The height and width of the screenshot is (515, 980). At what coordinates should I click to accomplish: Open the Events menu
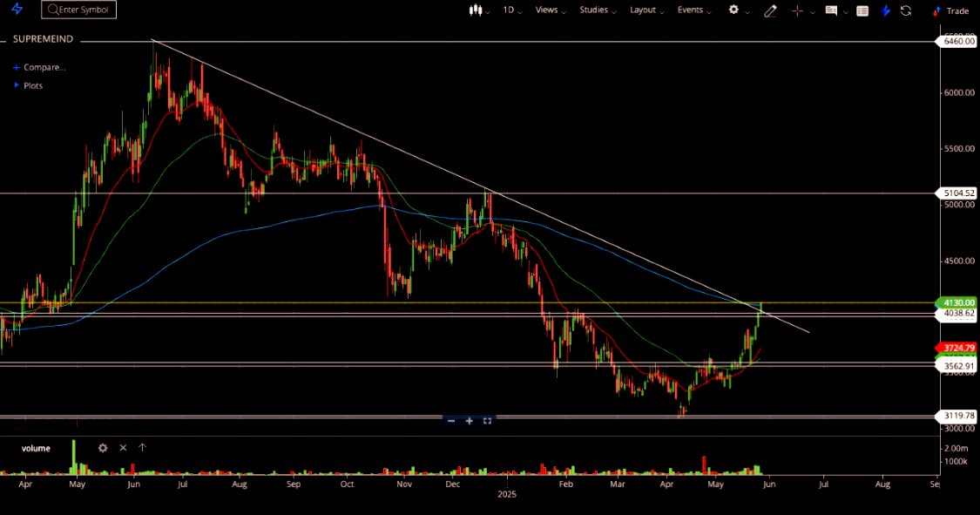[694, 10]
